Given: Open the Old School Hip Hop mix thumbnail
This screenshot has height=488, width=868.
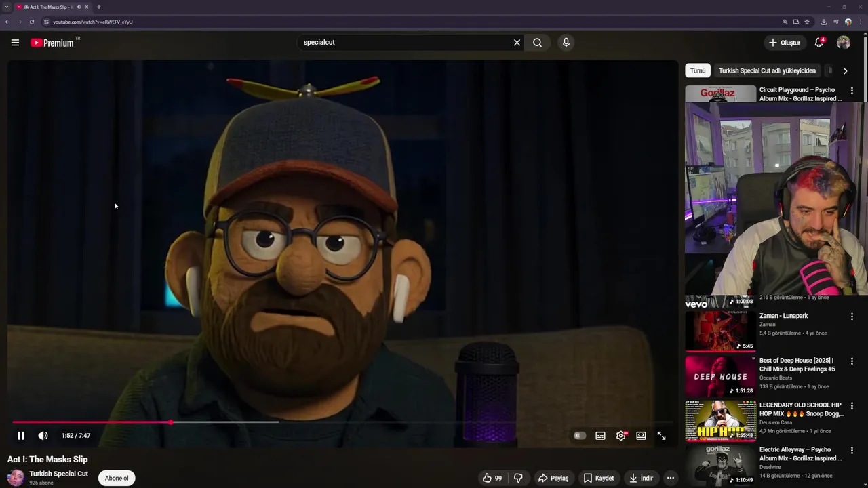Looking at the screenshot, I should click(720, 420).
